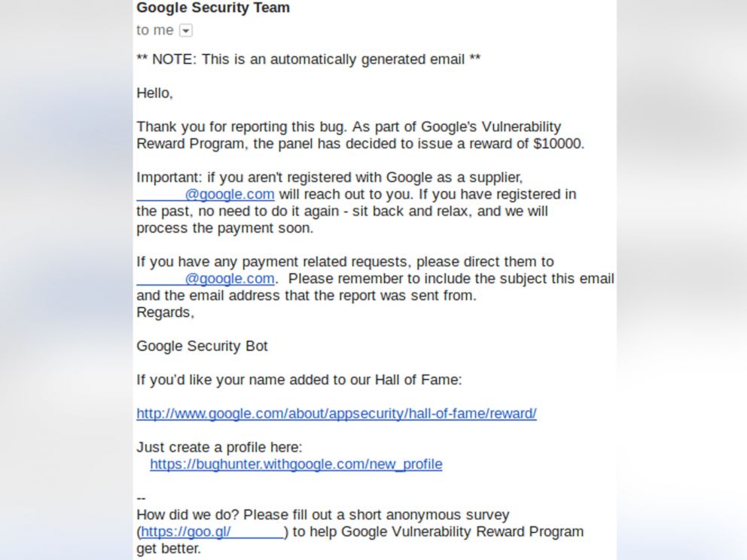Visit the bughunter.withgoogle.com profile creation link

(296, 464)
